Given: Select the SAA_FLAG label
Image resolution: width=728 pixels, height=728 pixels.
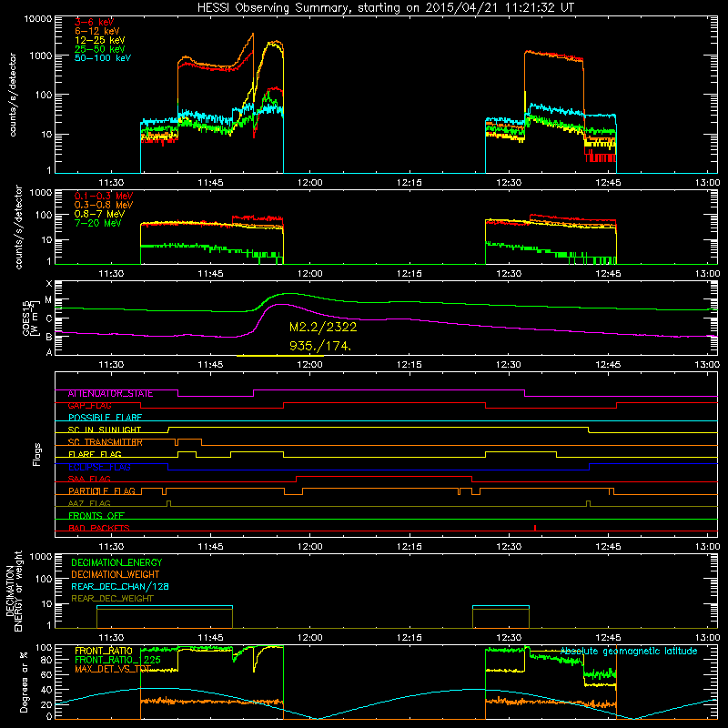Looking at the screenshot, I should (89, 480).
